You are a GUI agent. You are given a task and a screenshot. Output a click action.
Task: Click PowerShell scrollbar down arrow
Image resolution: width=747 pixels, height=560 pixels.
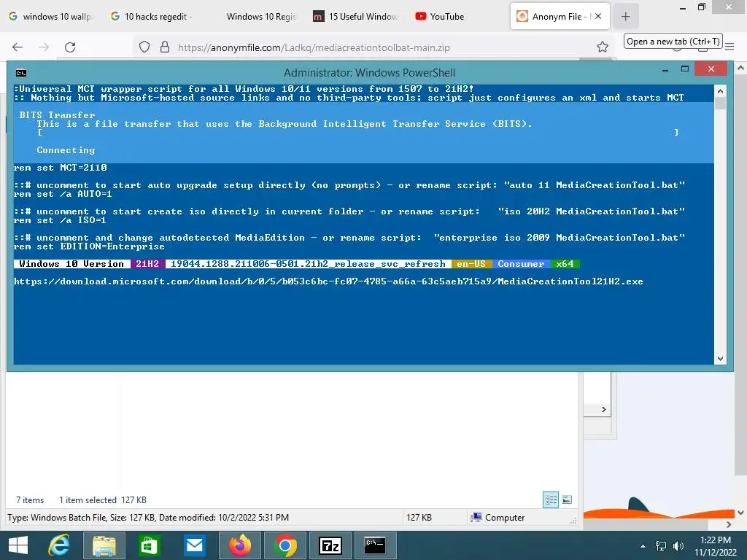(x=720, y=359)
